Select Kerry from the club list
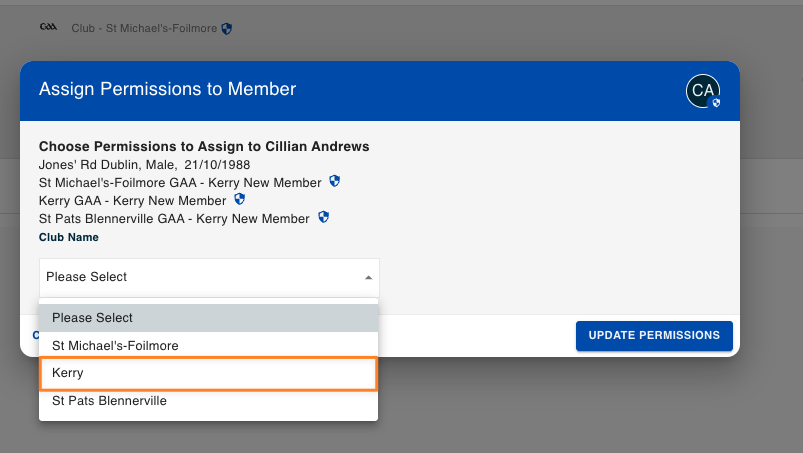This screenshot has width=803, height=453. tap(208, 373)
